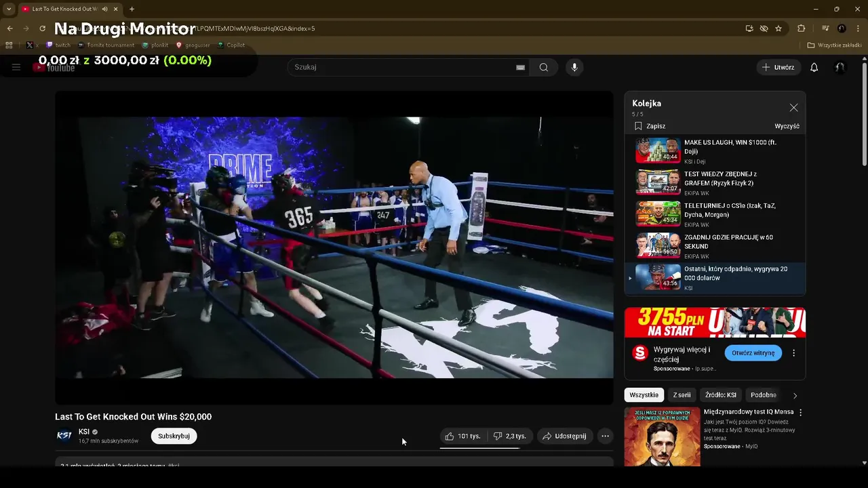Open the YouTube account avatar menu

(840, 67)
